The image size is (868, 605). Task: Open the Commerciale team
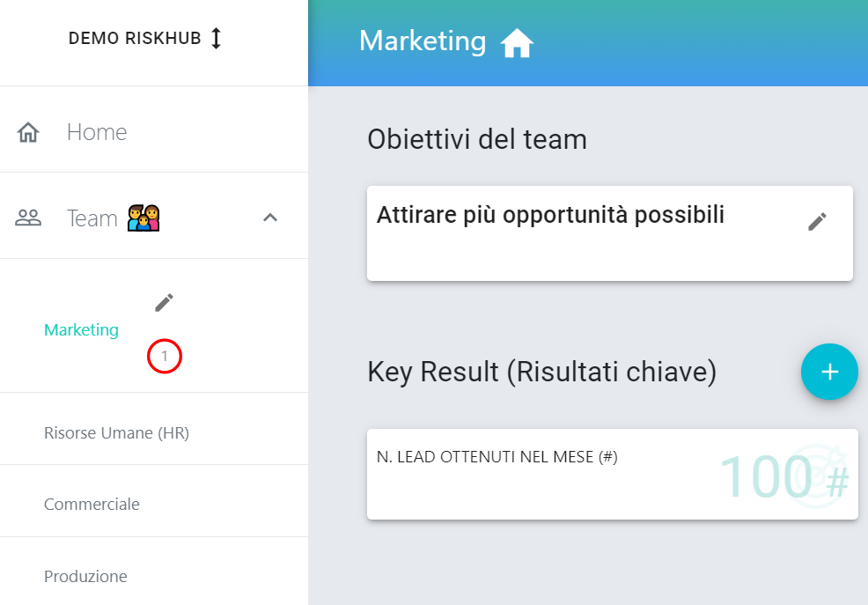point(154,505)
